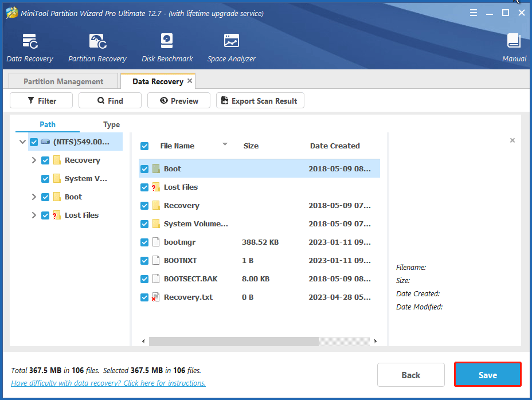Save the recovered files
Image resolution: width=532 pixels, height=400 pixels.
click(487, 374)
